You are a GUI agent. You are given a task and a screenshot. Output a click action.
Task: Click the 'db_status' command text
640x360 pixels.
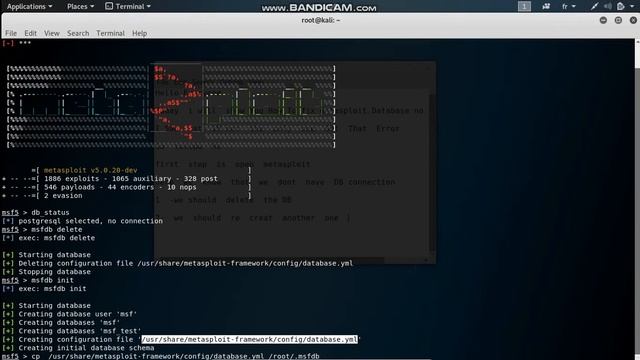click(x=50, y=213)
